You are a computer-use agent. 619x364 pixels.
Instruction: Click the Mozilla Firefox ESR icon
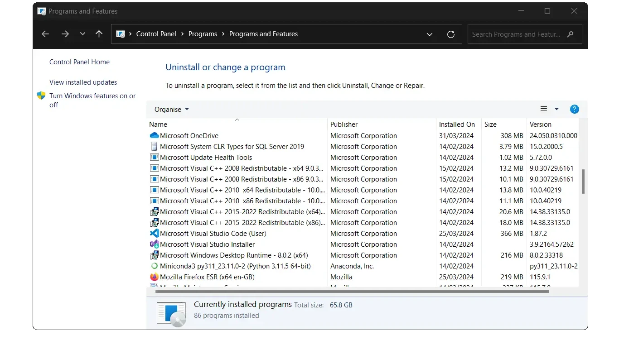(x=154, y=277)
